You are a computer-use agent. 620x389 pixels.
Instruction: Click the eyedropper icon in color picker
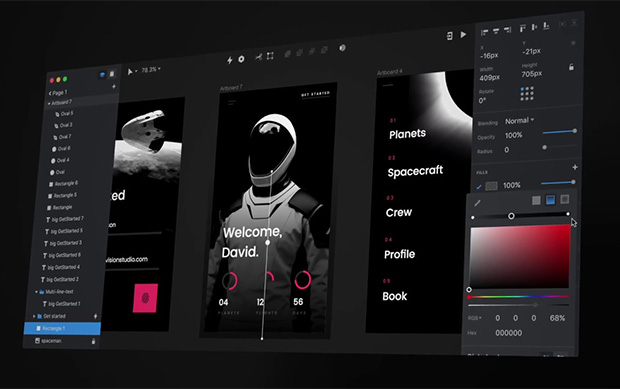(477, 203)
